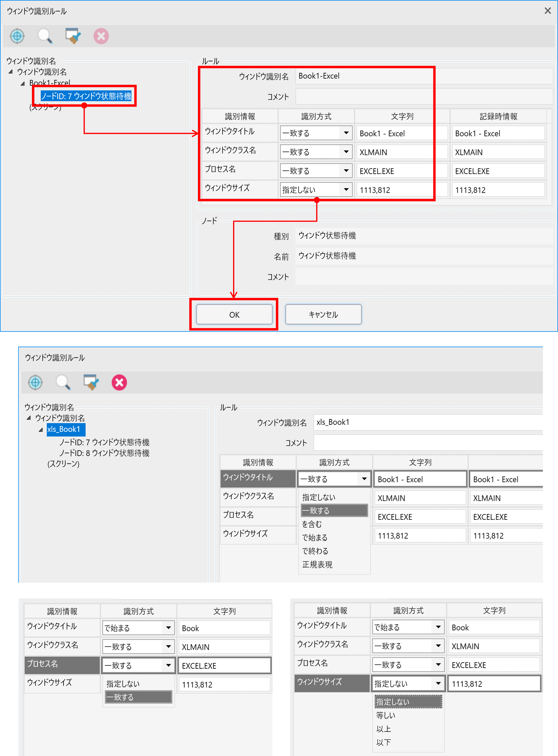558x756 pixels.
Task: Select tree item ノードID: 8 ウィンドウ状態待機
Action: [x=103, y=453]
